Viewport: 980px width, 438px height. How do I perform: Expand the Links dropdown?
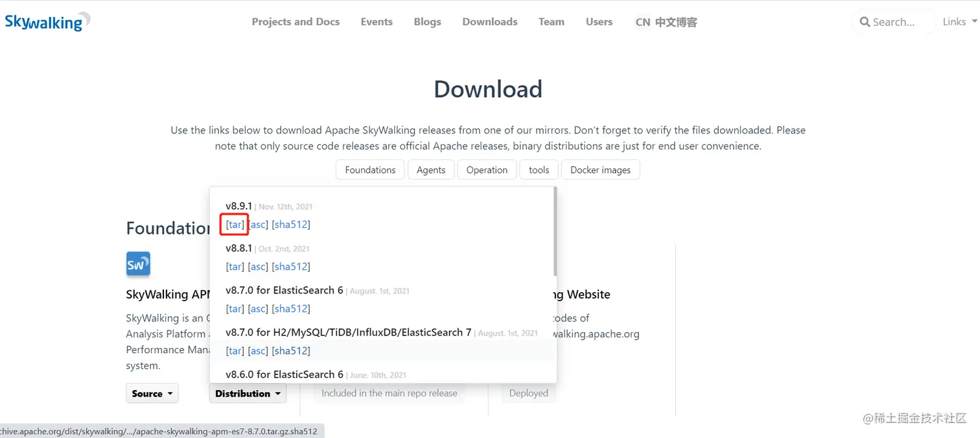[959, 21]
